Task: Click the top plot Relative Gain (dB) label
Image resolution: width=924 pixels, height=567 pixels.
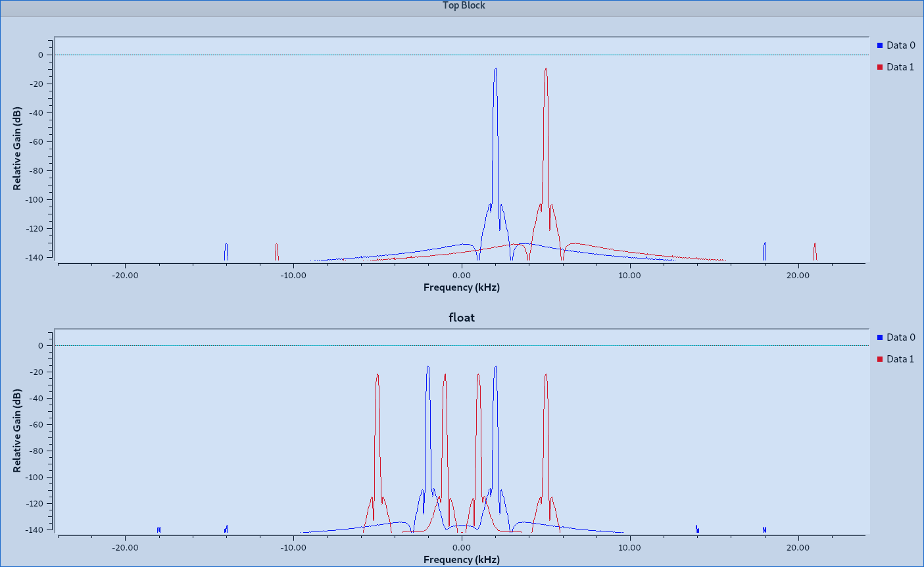Action: point(17,148)
